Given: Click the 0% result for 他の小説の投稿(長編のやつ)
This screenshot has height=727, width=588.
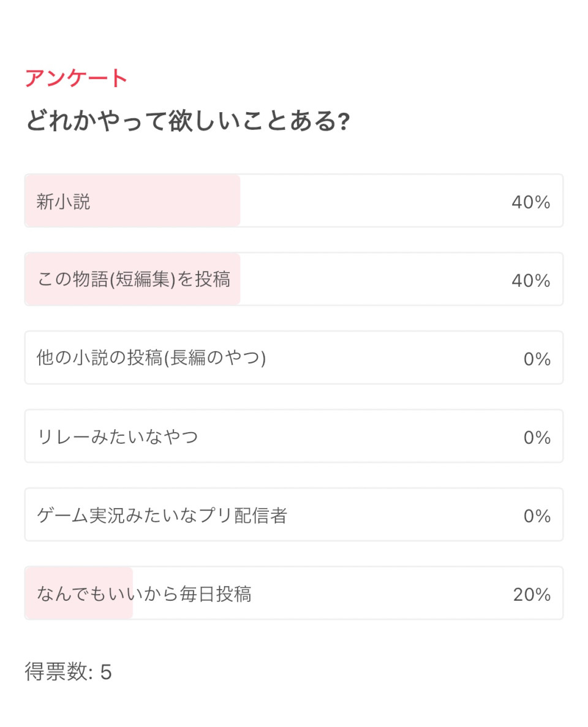Looking at the screenshot, I should click(x=537, y=359).
